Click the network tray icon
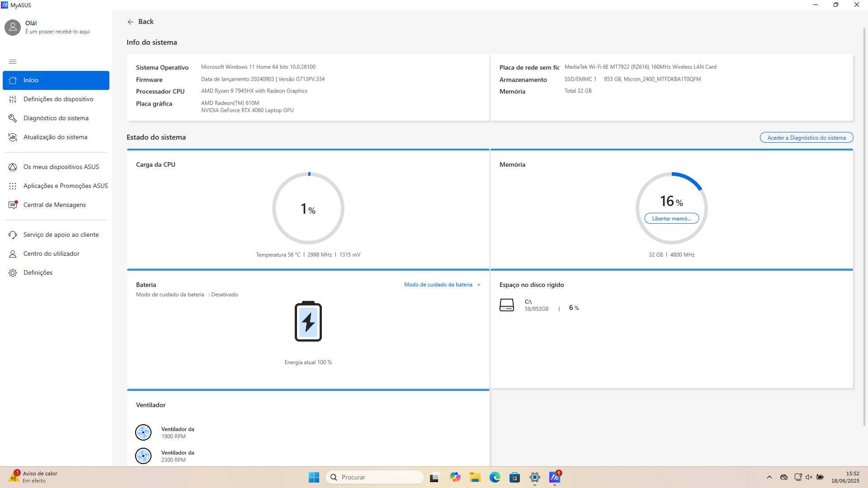This screenshot has width=868, height=488. coord(798,477)
